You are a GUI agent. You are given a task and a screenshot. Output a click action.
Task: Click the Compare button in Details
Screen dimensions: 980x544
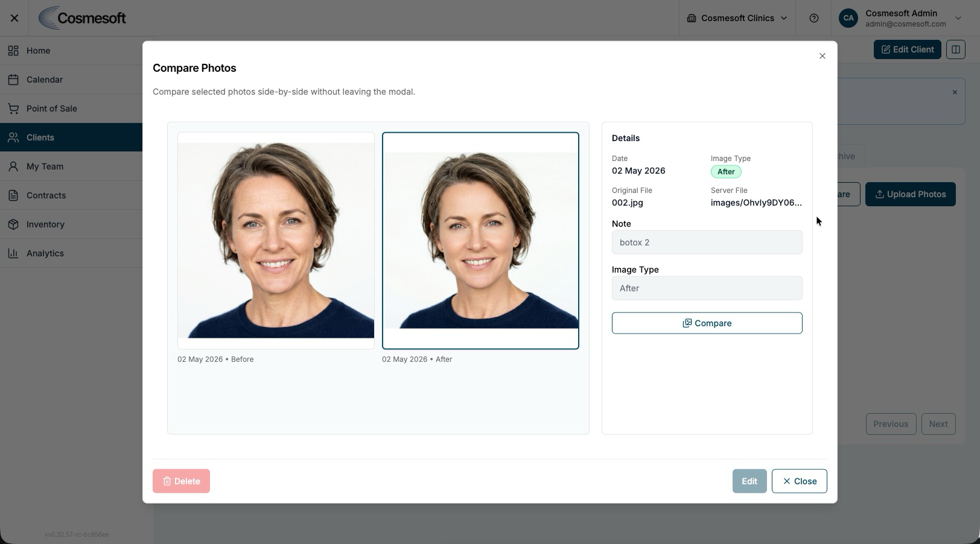point(707,323)
